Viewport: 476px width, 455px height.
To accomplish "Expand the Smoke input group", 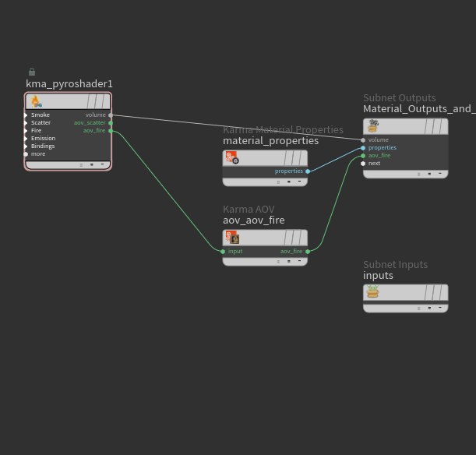I will 26,115.
